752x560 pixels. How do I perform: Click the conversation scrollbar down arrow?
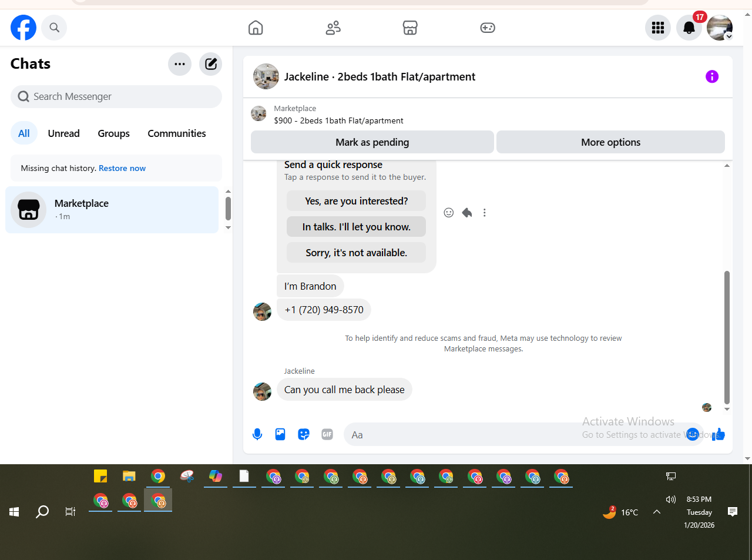(x=727, y=410)
